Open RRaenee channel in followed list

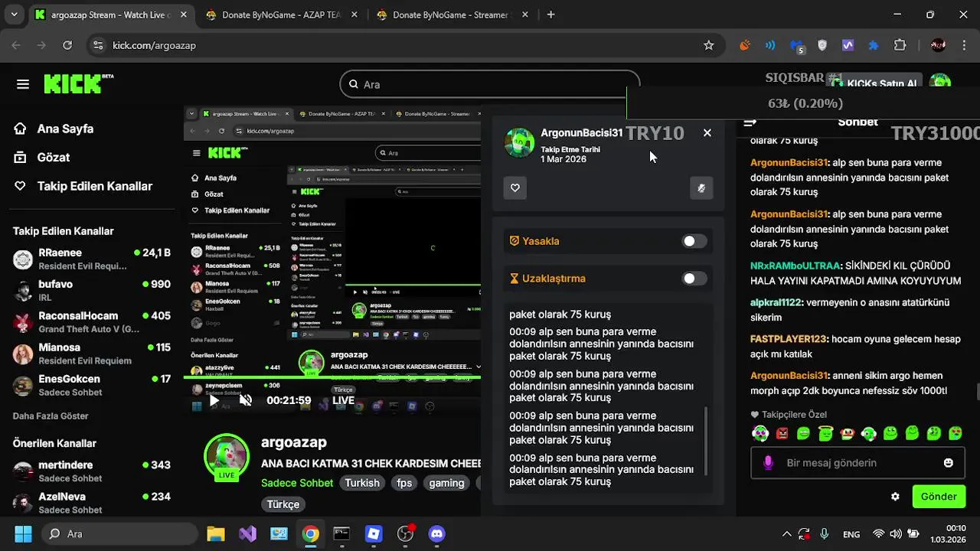tap(92, 259)
